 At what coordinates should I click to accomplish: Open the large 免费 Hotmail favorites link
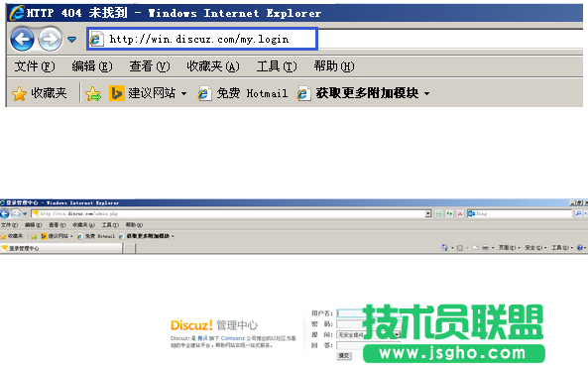coord(243,93)
